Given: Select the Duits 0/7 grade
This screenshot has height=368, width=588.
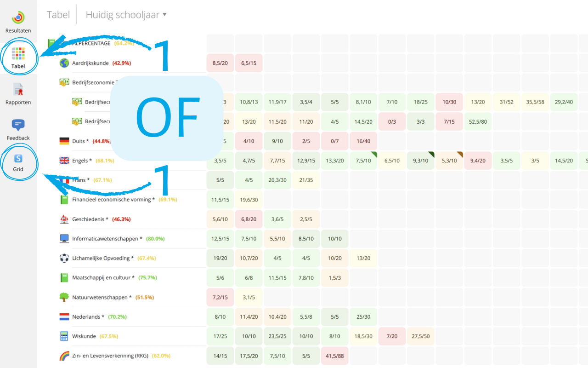Looking at the screenshot, I should [334, 141].
